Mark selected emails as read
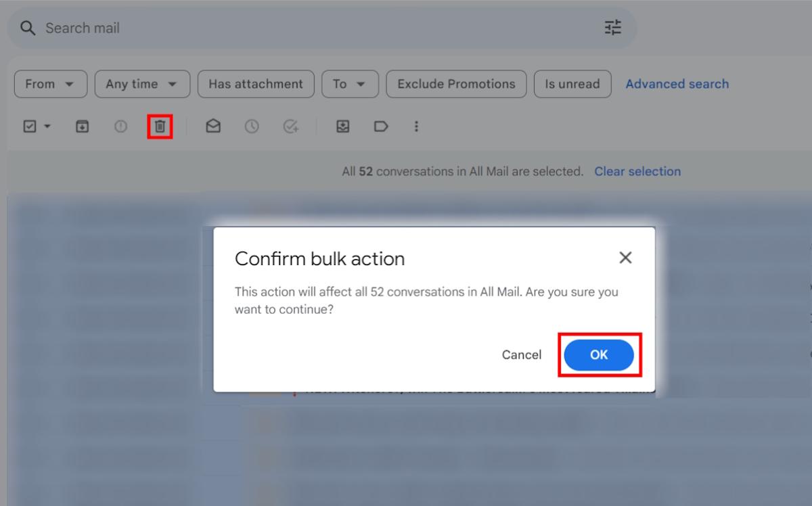Screen dimensions: 812x506 (x=212, y=127)
